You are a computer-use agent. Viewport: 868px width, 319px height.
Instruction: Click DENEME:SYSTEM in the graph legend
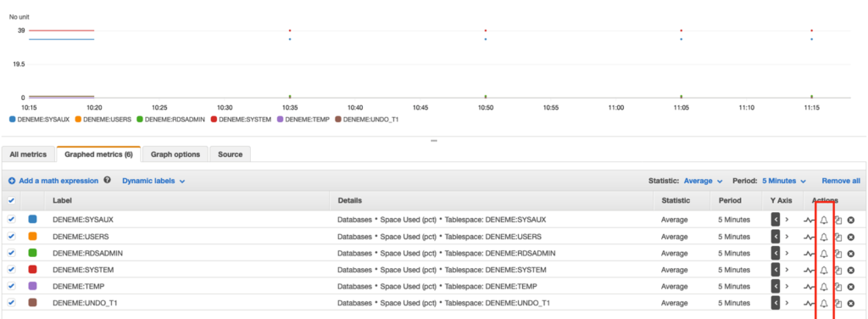pyautogui.click(x=242, y=119)
